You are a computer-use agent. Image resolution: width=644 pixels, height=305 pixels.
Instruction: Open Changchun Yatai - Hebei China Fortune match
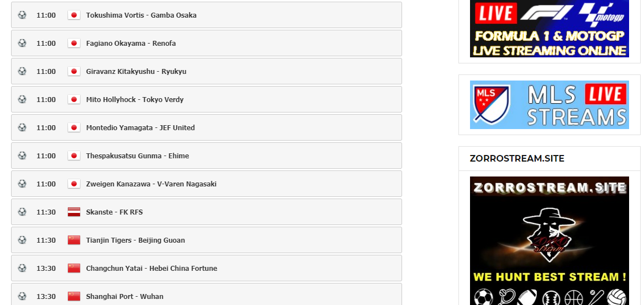206,268
